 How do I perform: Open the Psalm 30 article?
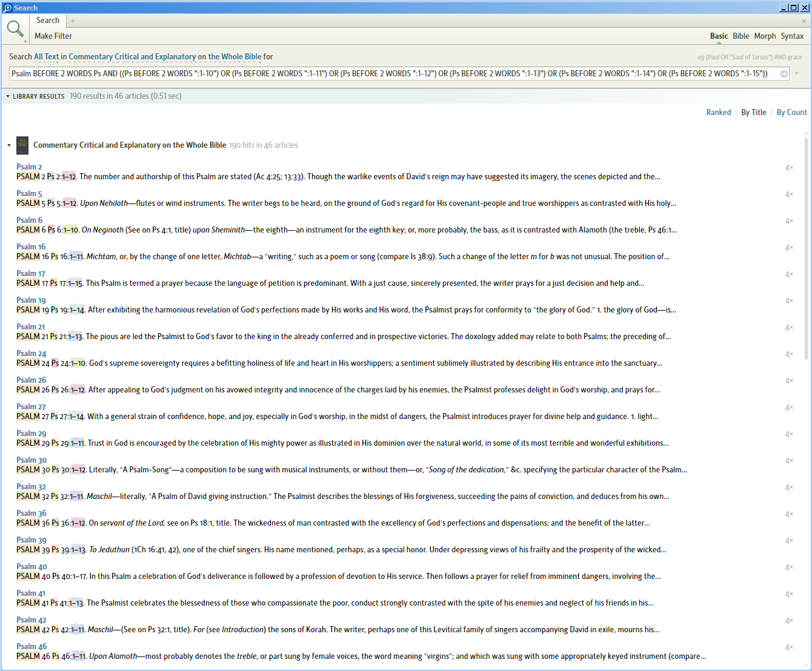pos(32,460)
